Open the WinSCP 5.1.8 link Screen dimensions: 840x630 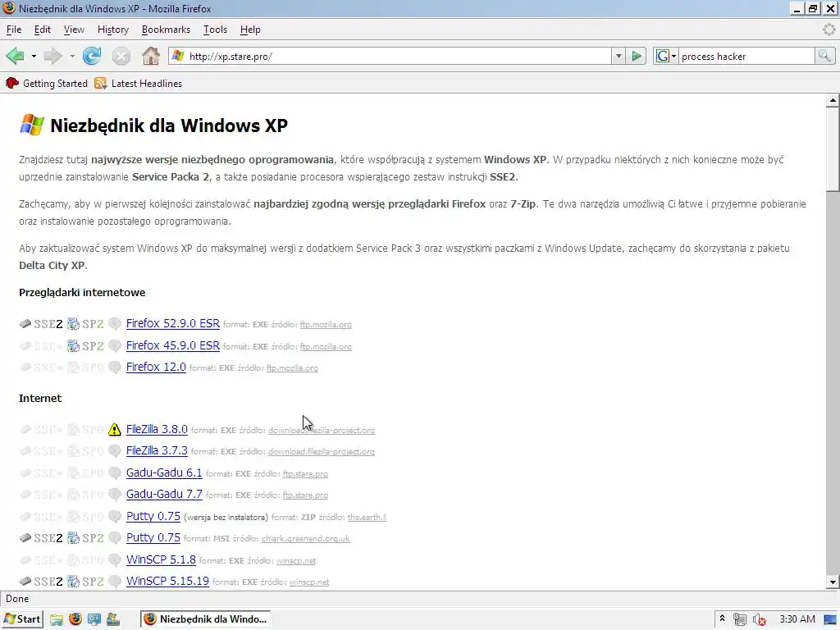click(161, 559)
